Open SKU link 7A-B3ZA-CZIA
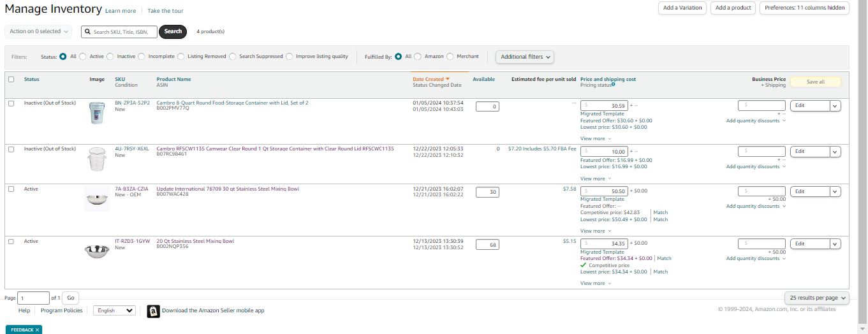The image size is (868, 334). (131, 189)
